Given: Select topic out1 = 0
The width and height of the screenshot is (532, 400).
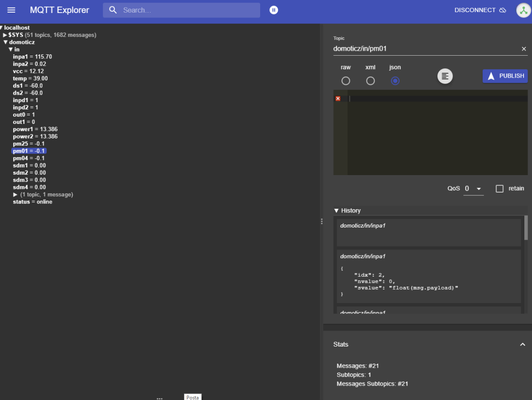Looking at the screenshot, I should point(24,122).
